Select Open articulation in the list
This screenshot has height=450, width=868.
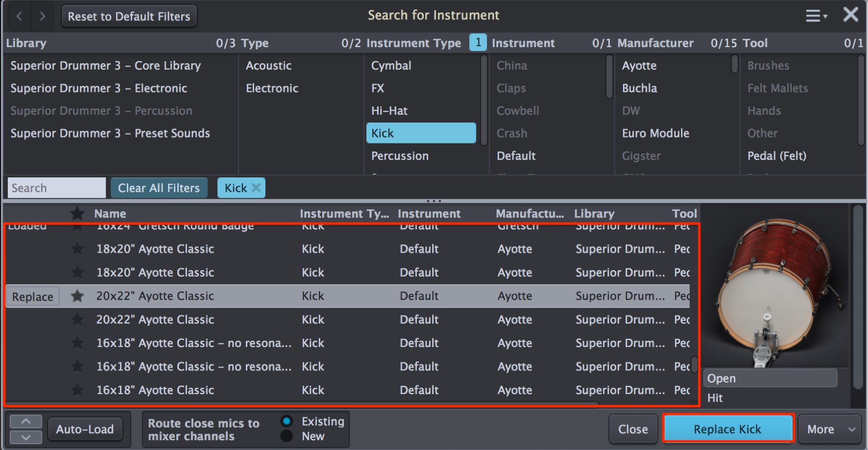click(x=770, y=378)
